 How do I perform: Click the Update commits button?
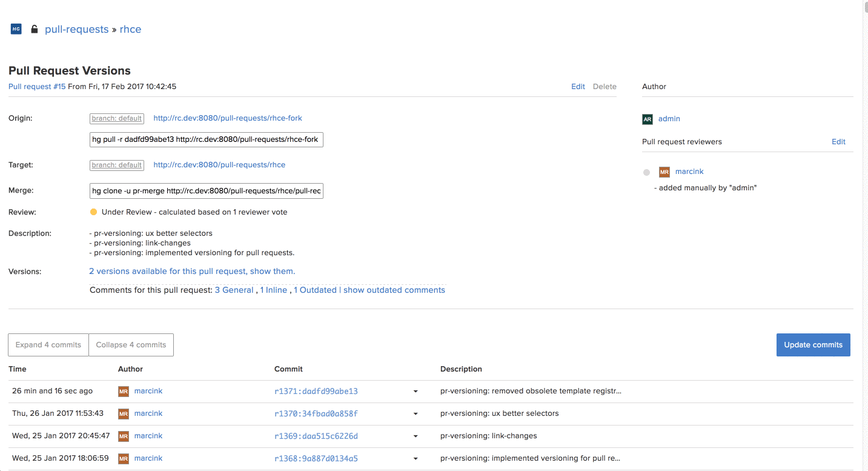pos(813,345)
